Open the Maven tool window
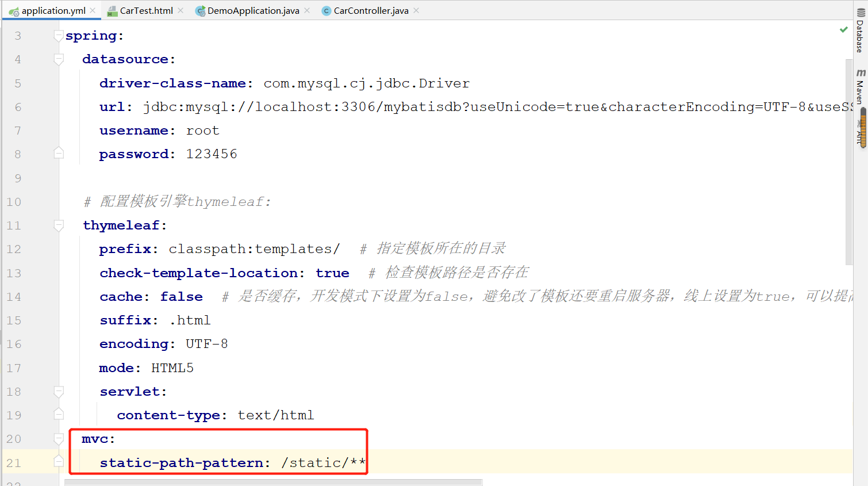 [x=860, y=87]
